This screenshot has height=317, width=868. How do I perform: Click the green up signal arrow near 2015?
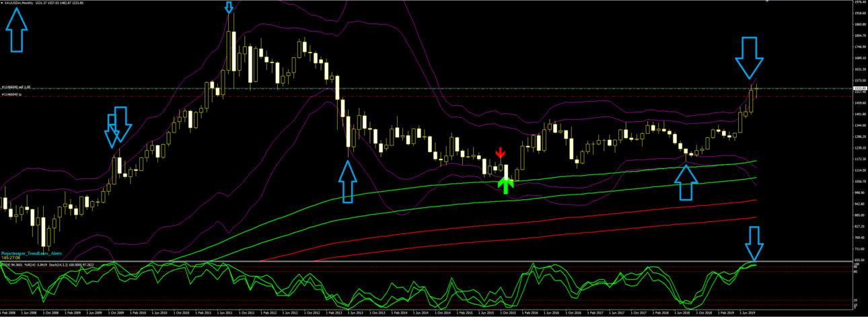tap(506, 184)
